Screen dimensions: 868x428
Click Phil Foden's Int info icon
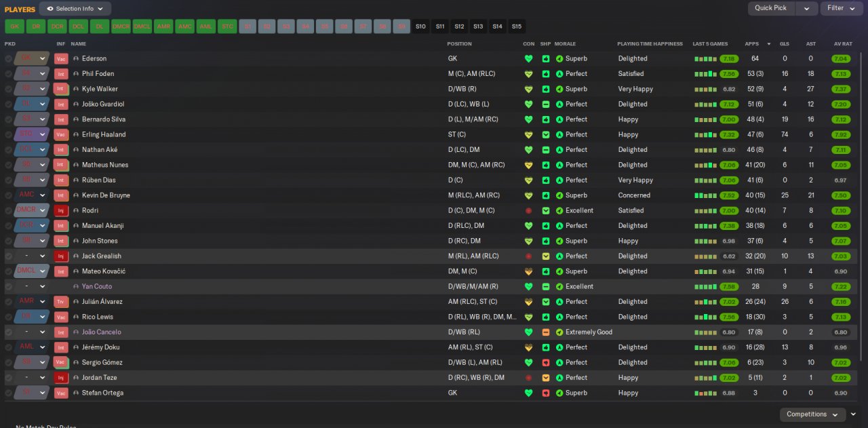point(61,74)
